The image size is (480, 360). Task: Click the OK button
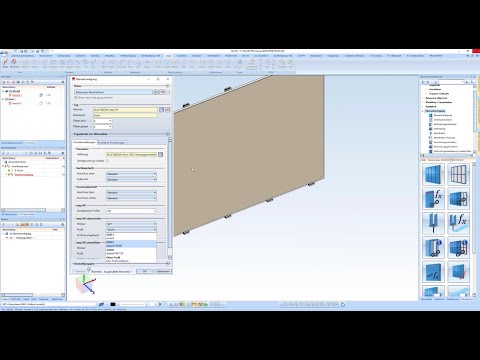(145, 271)
